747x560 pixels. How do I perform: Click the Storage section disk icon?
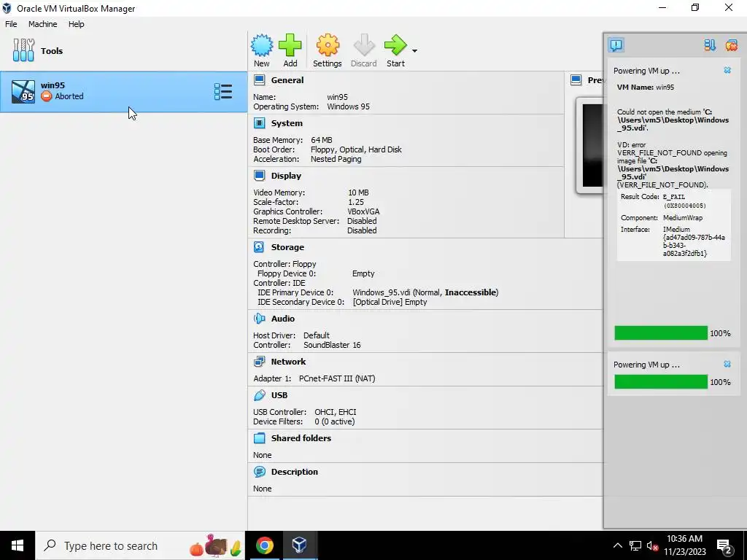[259, 247]
